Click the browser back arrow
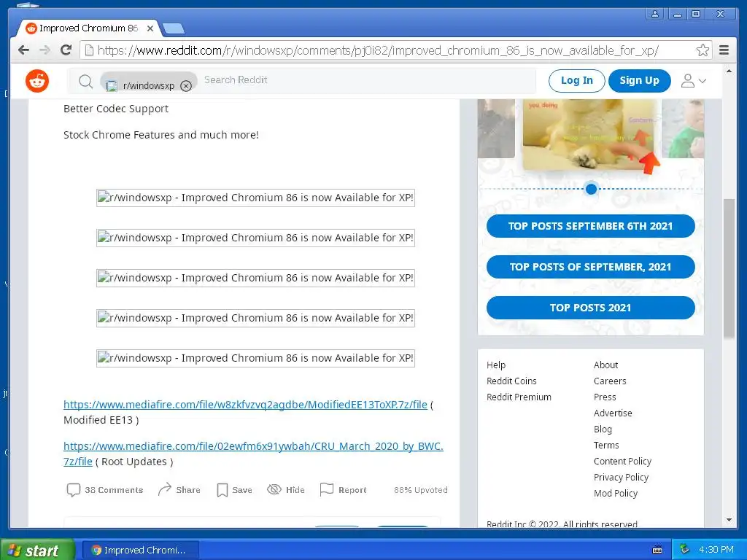This screenshot has height=560, width=747. point(23,50)
